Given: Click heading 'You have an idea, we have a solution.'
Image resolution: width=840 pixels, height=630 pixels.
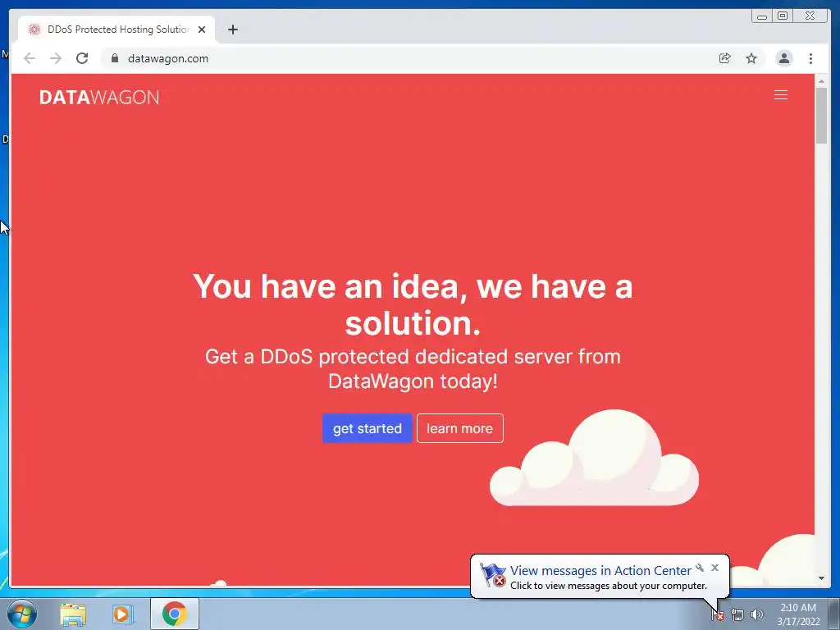Looking at the screenshot, I should tap(413, 304).
